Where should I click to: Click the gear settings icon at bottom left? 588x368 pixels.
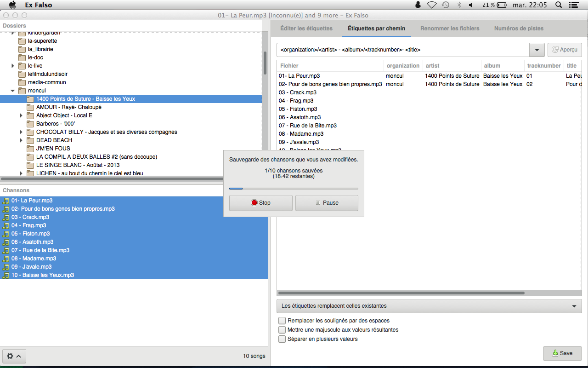tap(10, 356)
